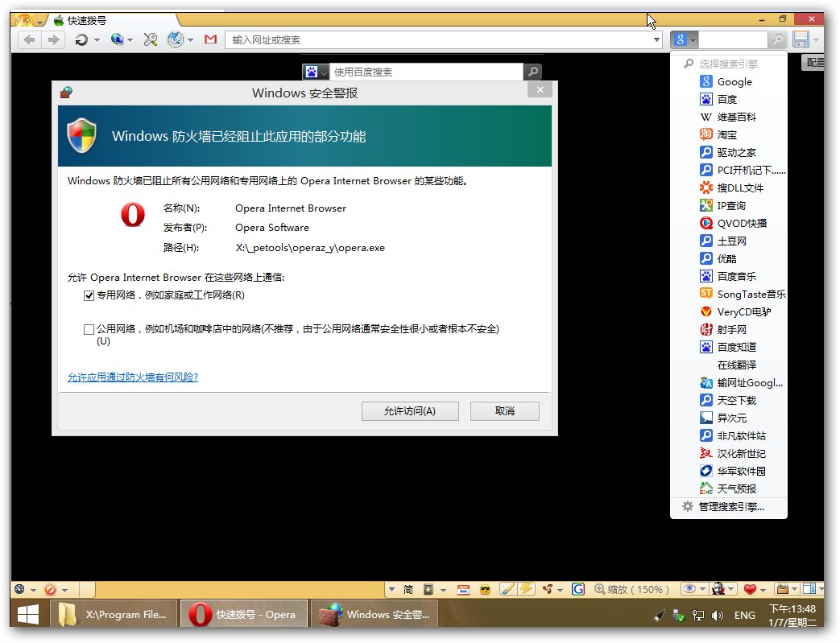Image resolution: width=840 pixels, height=643 pixels.
Task: Open the Opera menu button at top-left
Action: pos(28,20)
